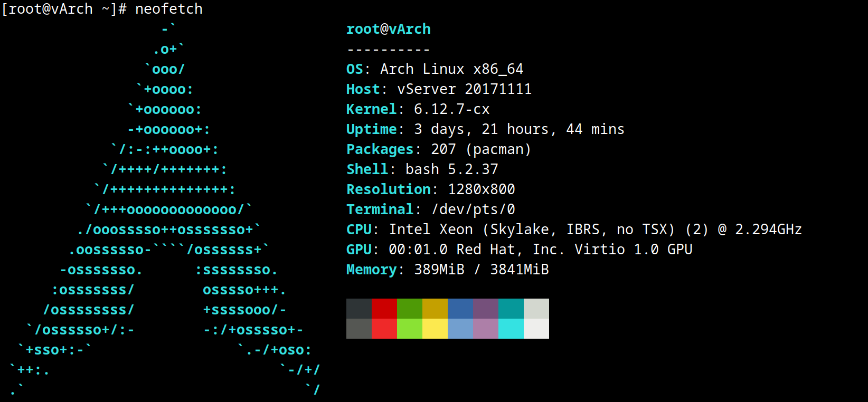Click the typed 'neofetch' command
868x402 pixels.
click(169, 9)
